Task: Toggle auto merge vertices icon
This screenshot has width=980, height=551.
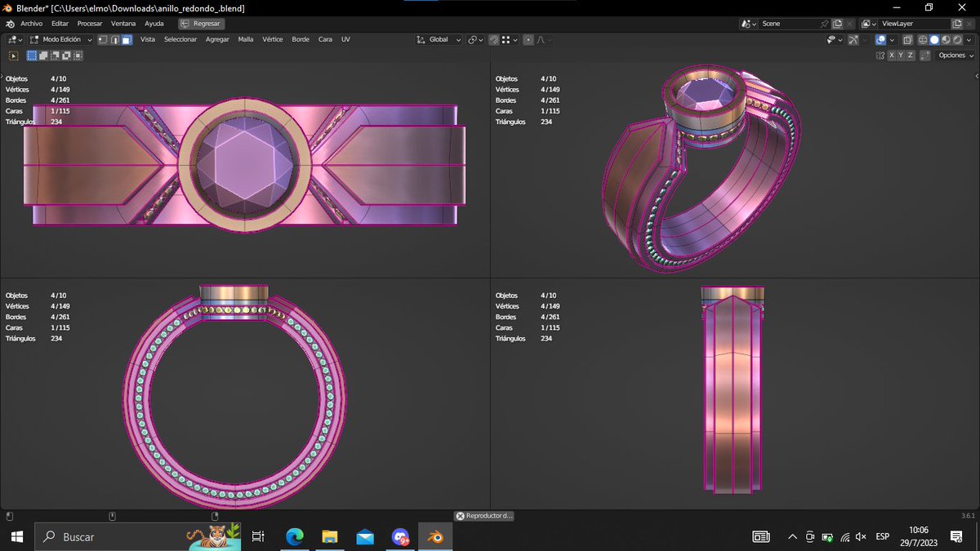Action: click(924, 56)
